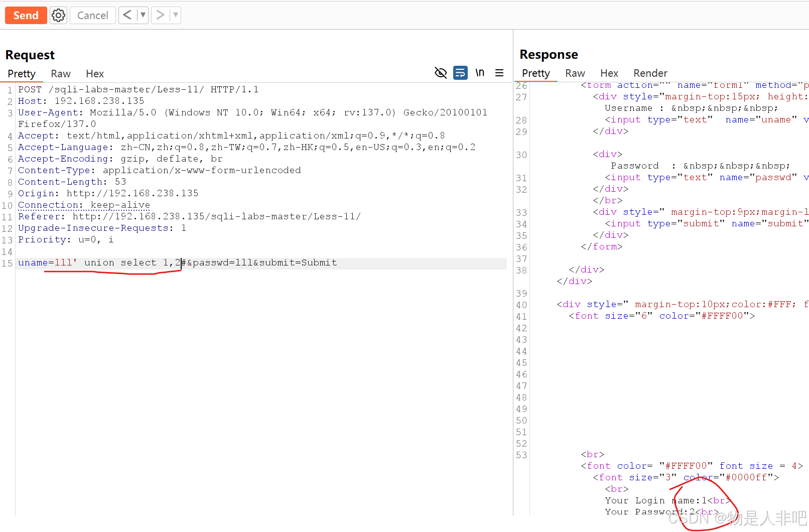The height and width of the screenshot is (532, 809).
Task: Switch Response view to Pretty tab
Action: click(x=536, y=73)
